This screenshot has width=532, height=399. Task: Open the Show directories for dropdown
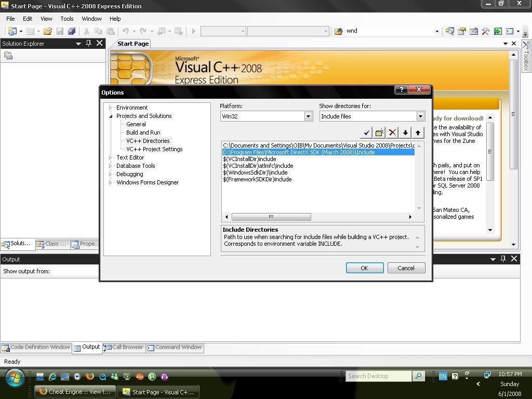420,116
